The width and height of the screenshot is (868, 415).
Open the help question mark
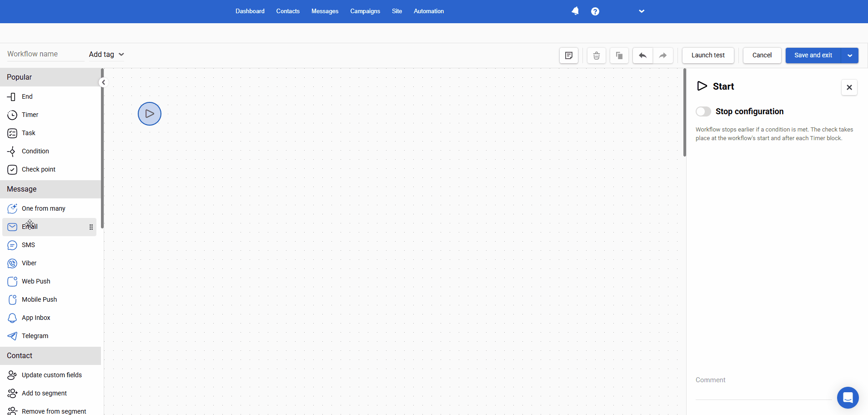(x=595, y=11)
